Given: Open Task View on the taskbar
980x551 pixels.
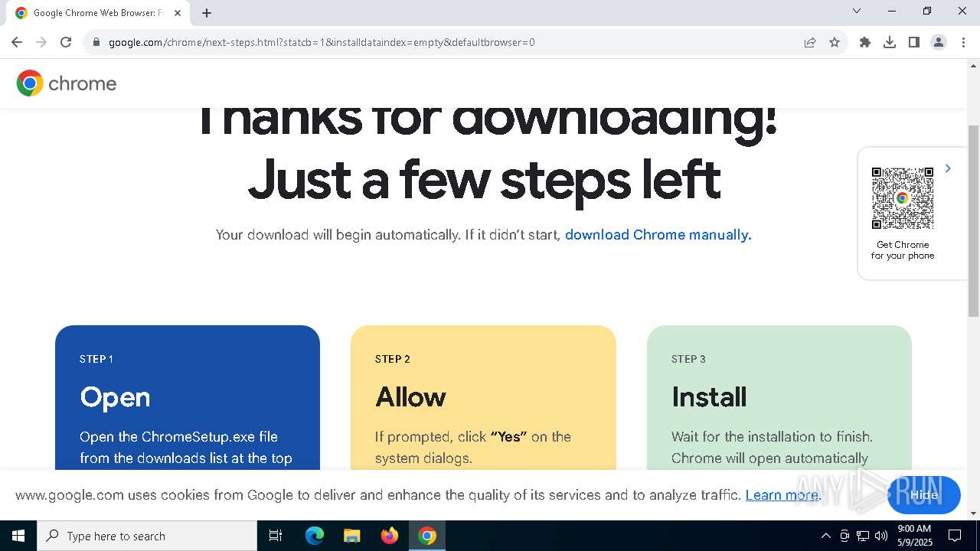Looking at the screenshot, I should [276, 536].
